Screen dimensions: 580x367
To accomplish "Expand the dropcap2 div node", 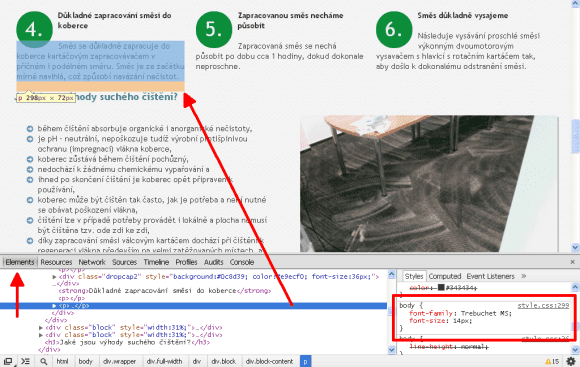I will [x=54, y=277].
